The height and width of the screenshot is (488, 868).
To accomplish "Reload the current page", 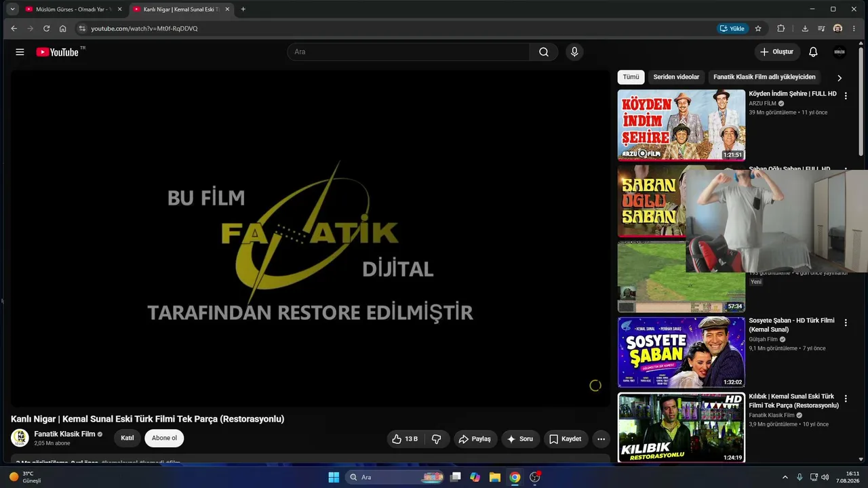I will 46,28.
